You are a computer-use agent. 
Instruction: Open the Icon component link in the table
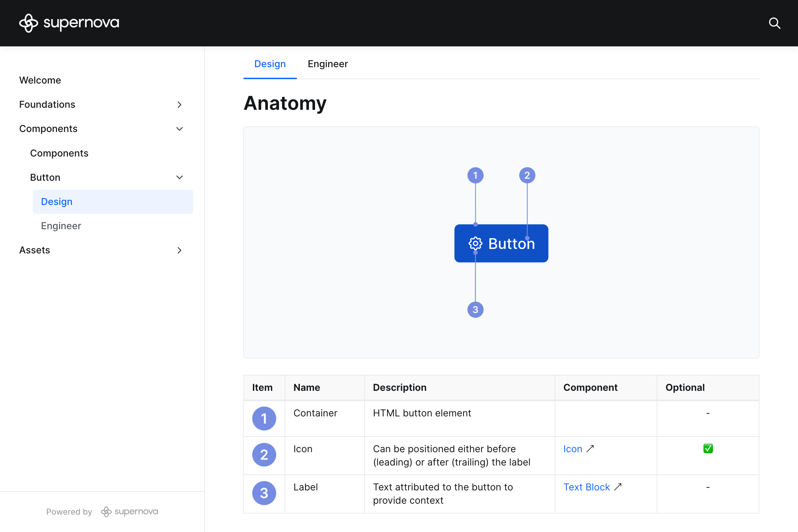pos(573,449)
